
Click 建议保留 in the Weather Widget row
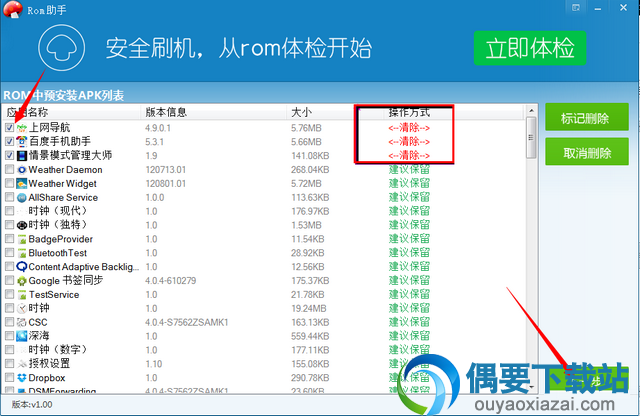pyautogui.click(x=409, y=183)
